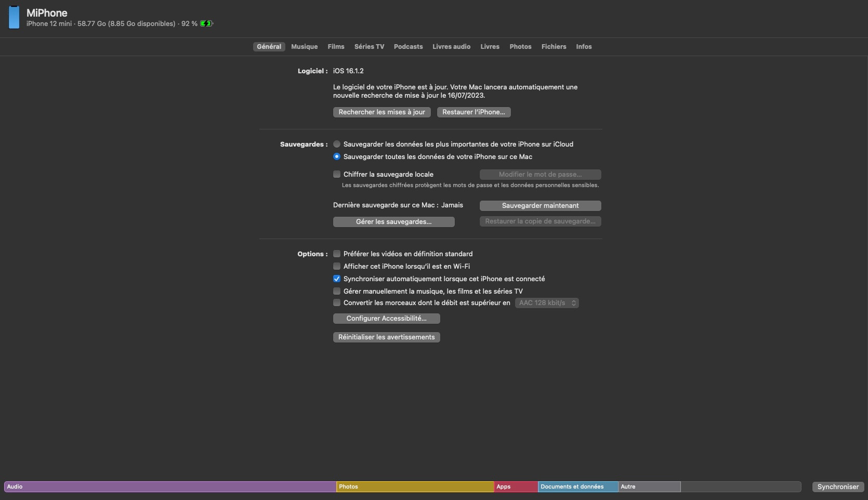The height and width of the screenshot is (500, 868).
Task: Click the purple Audio storage segment
Action: click(170, 487)
